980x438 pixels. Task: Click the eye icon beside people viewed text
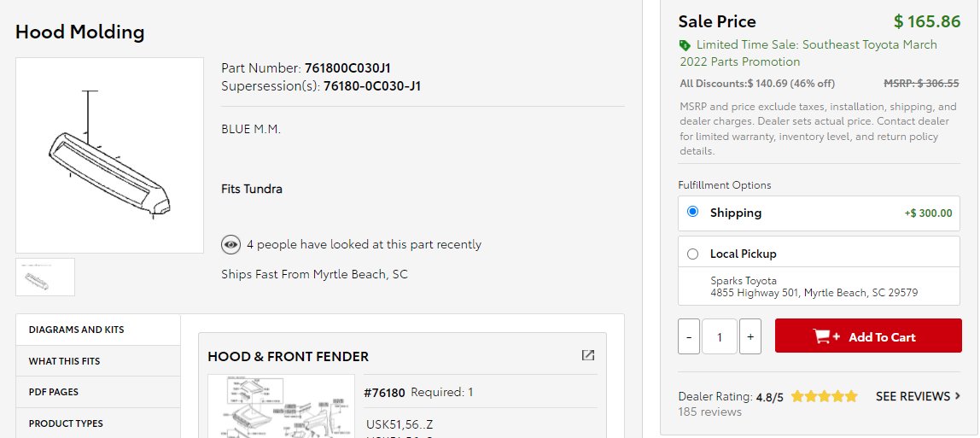[x=230, y=245]
